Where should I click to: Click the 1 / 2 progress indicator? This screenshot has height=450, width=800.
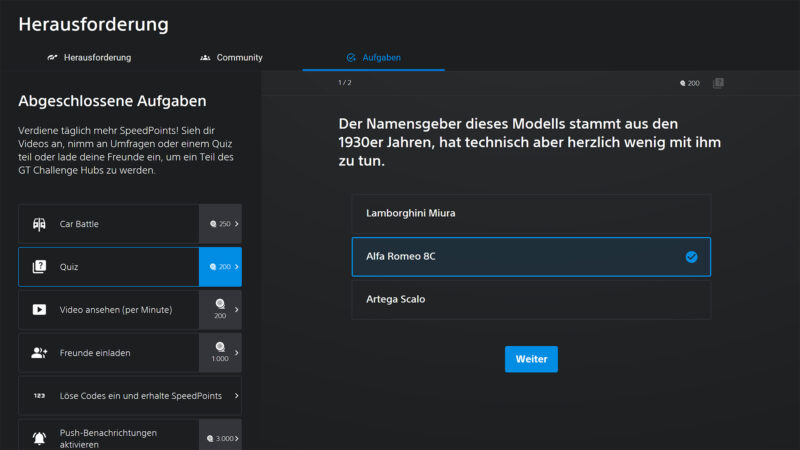(x=344, y=83)
